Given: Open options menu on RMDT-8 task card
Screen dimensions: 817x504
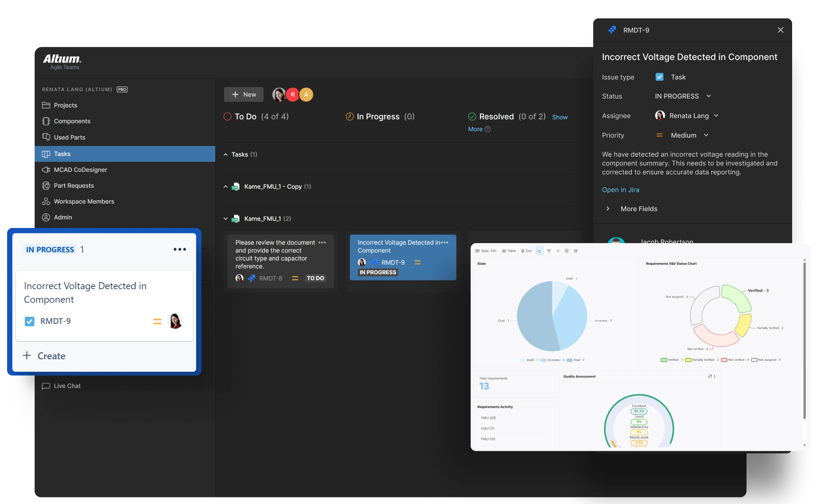Looking at the screenshot, I should [322, 243].
